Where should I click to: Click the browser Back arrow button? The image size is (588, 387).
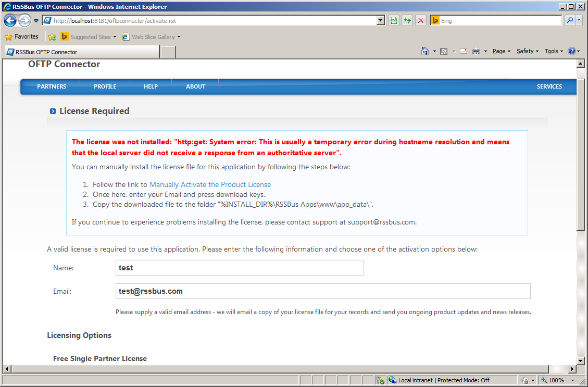coord(10,21)
